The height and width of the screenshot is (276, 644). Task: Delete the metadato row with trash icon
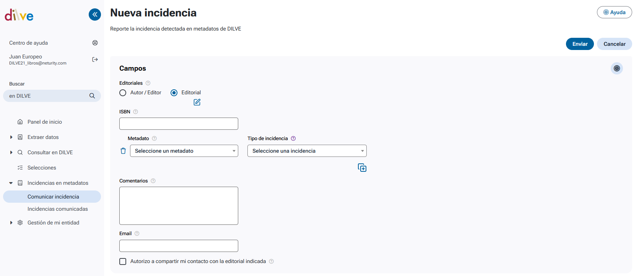pyautogui.click(x=123, y=151)
